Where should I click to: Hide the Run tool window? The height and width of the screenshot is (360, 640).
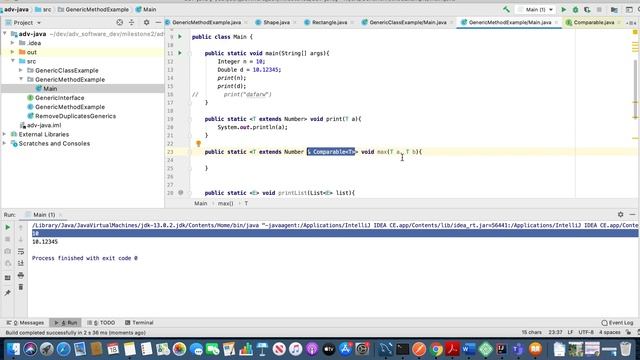[x=632, y=214]
